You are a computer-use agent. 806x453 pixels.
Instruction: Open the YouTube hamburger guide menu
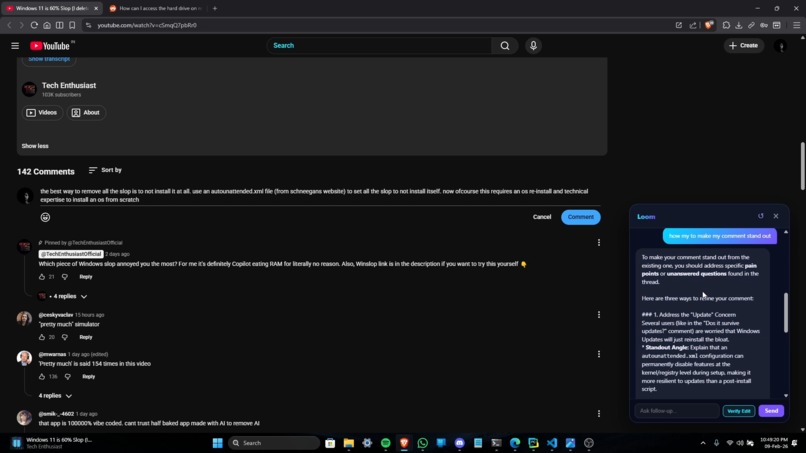coord(15,46)
